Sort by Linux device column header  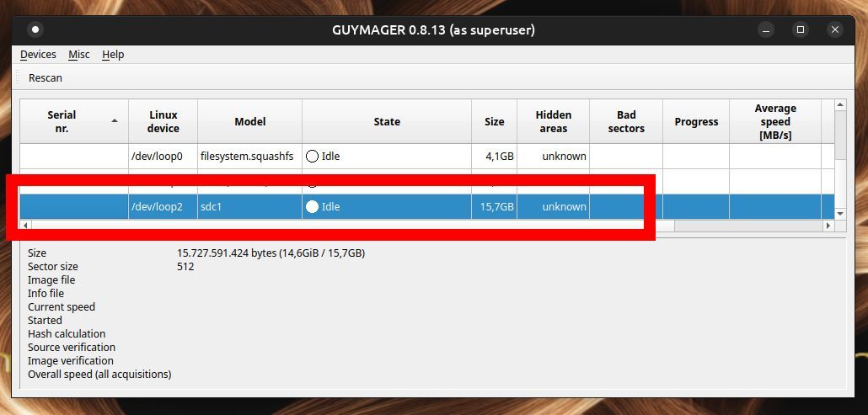click(163, 121)
